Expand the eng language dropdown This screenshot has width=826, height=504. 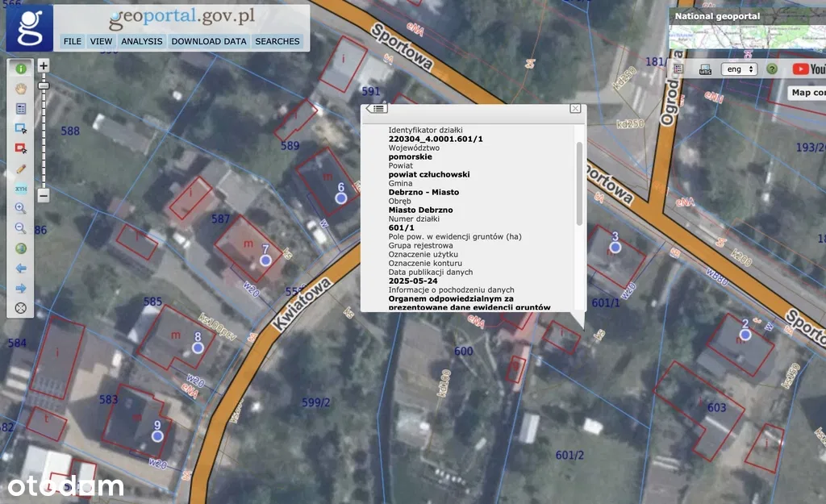pos(738,69)
